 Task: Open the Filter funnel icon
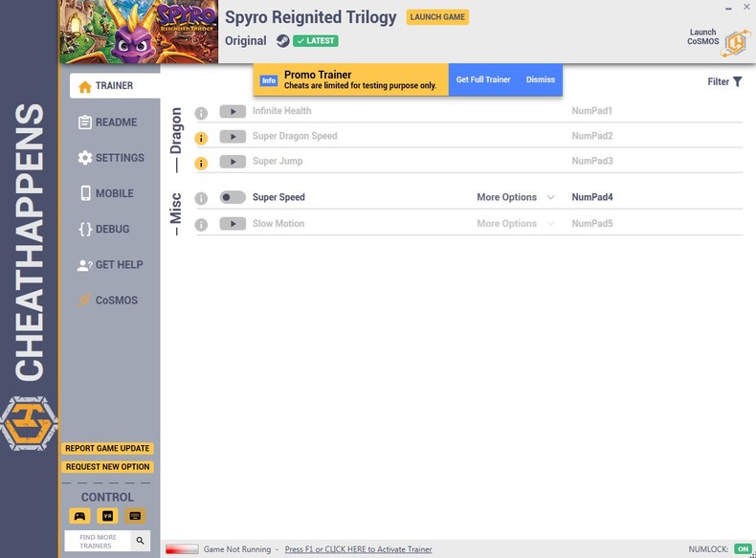737,82
